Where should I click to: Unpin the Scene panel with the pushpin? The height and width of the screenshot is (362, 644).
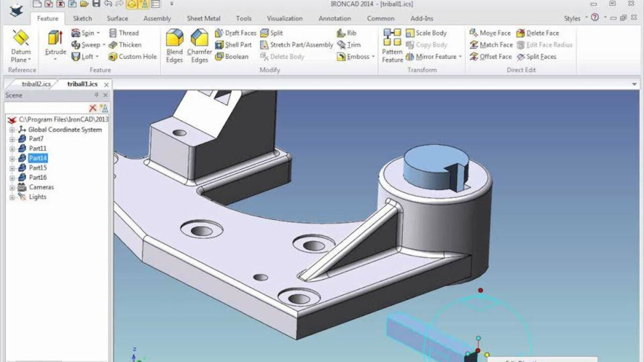tap(96, 95)
